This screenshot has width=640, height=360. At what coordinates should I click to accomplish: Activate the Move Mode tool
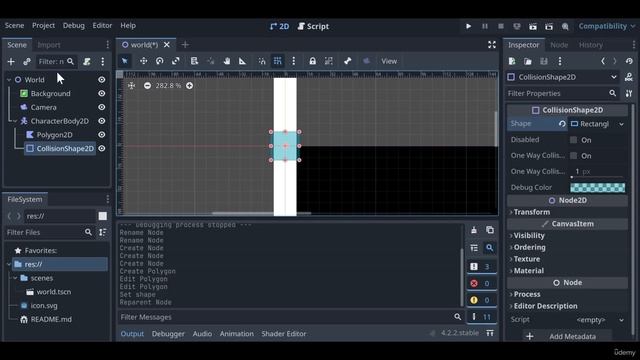(x=144, y=61)
